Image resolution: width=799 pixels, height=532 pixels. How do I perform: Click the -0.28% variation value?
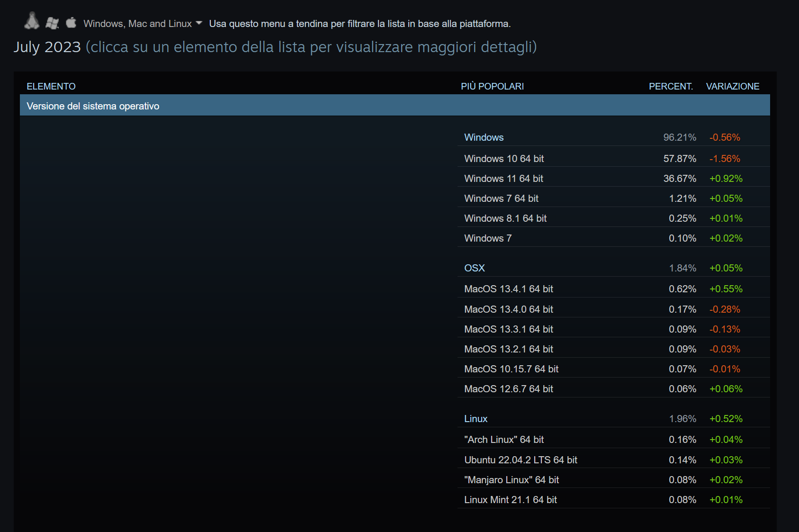click(x=725, y=309)
